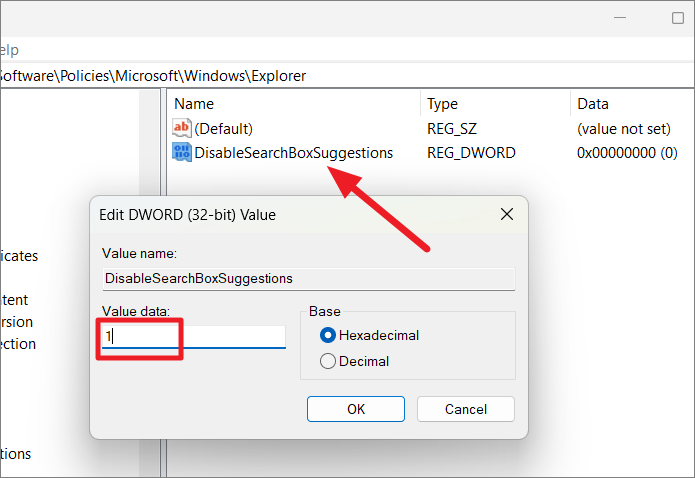Click the REG_DWORD type cell
Viewport: 695px width, 478px height.
(x=471, y=153)
